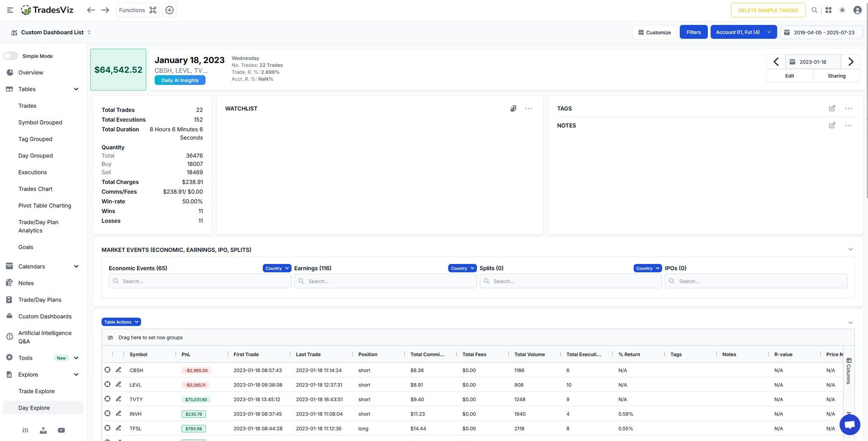Open the Economic Events Country dropdown
Viewport: 868px width, 441px height.
pyautogui.click(x=277, y=268)
